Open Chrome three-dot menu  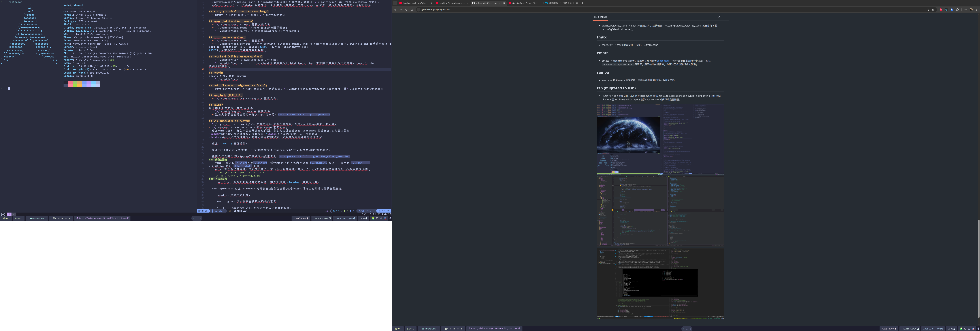point(977,10)
